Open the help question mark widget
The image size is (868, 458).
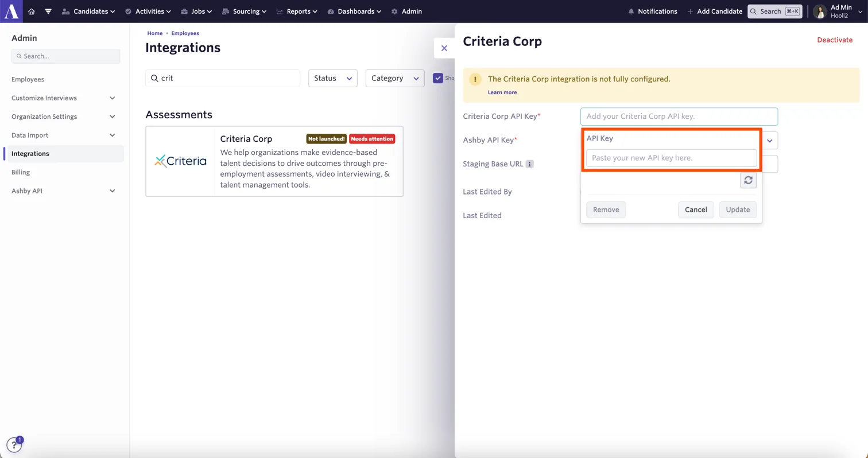14,445
